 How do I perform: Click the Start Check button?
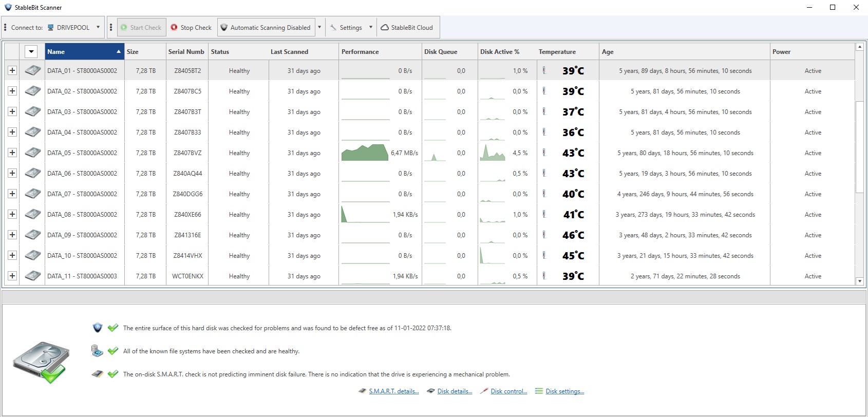pyautogui.click(x=141, y=28)
